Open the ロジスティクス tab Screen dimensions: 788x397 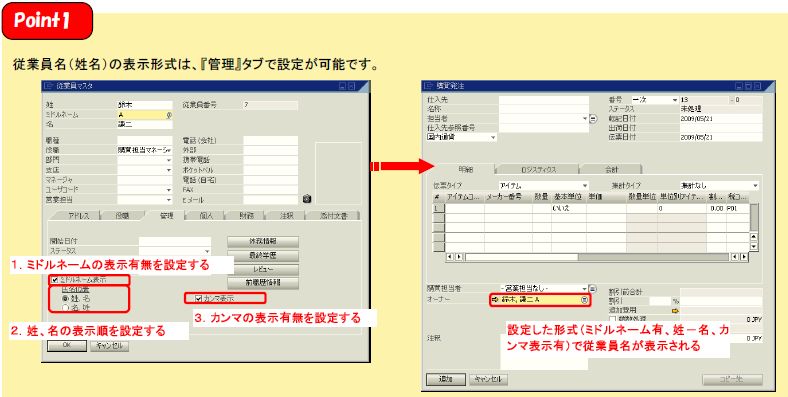pos(538,169)
